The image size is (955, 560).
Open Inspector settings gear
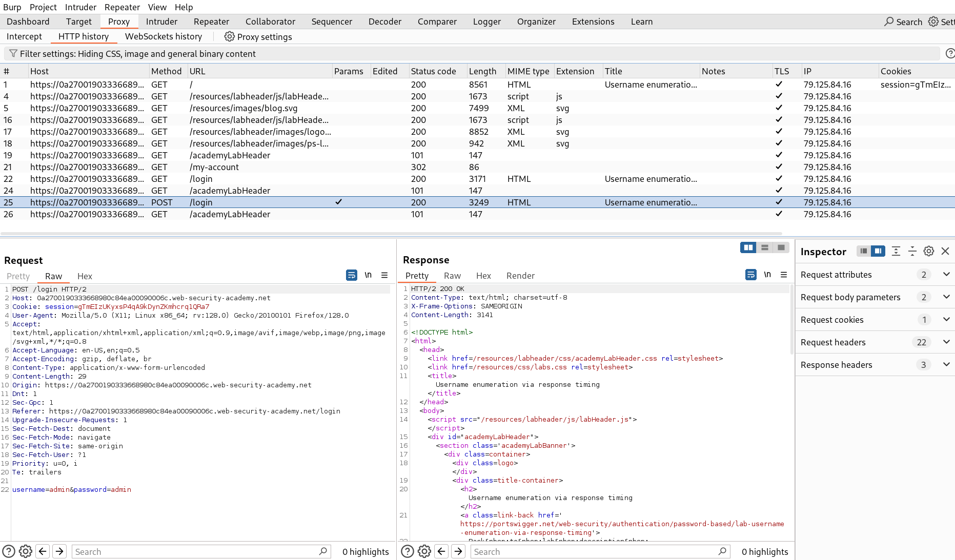point(928,251)
